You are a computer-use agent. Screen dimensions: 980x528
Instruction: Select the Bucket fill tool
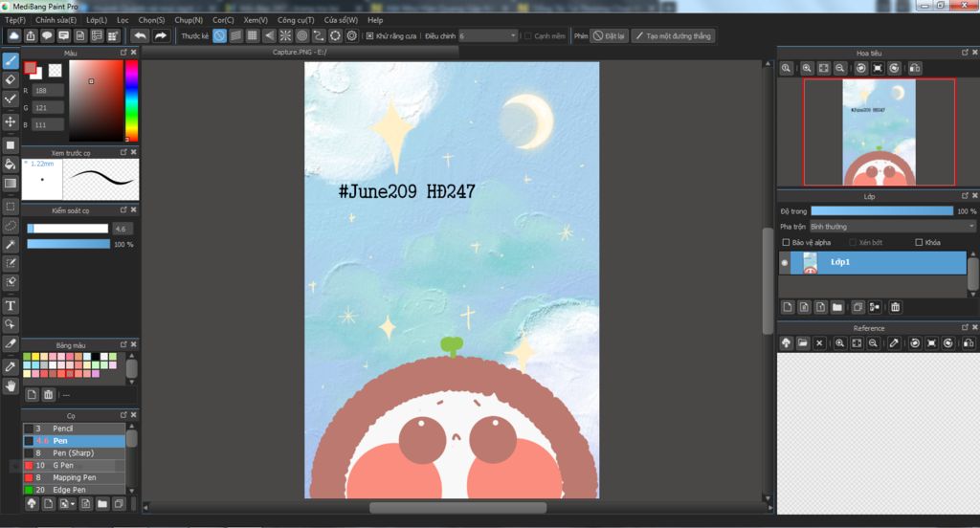pos(10,165)
